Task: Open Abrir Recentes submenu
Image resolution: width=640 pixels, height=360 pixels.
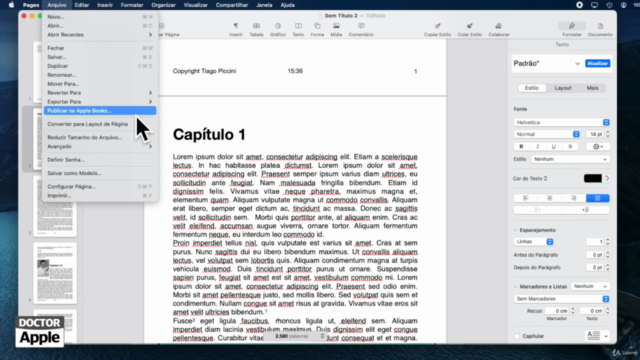Action: (100, 35)
